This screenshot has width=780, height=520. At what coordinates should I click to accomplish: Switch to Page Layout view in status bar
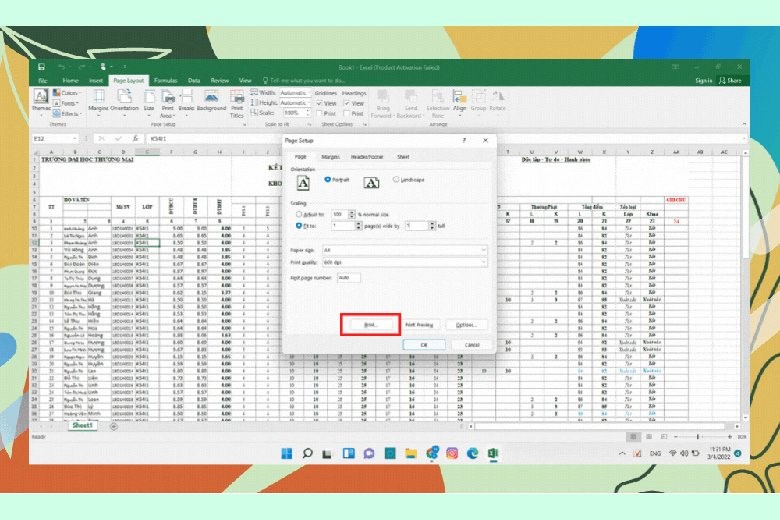[x=649, y=436]
